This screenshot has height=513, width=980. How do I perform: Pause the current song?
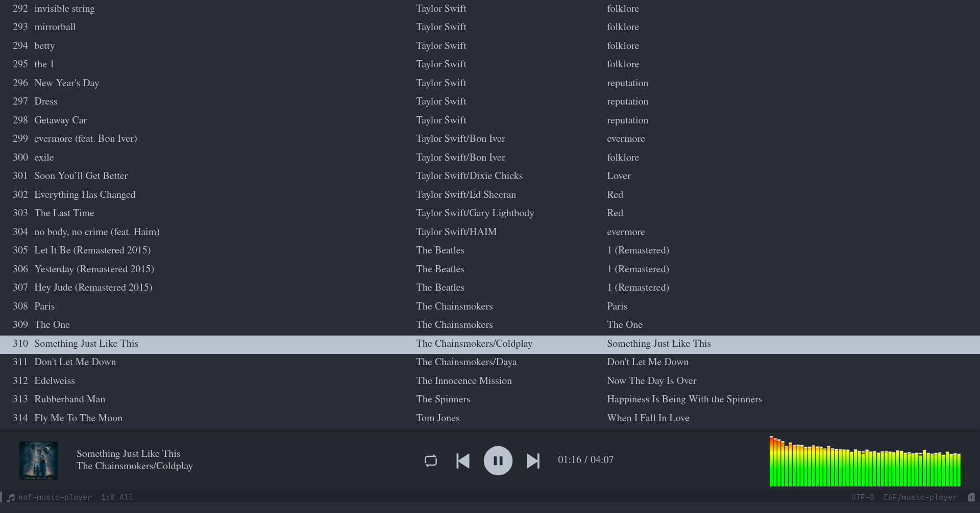tap(498, 460)
